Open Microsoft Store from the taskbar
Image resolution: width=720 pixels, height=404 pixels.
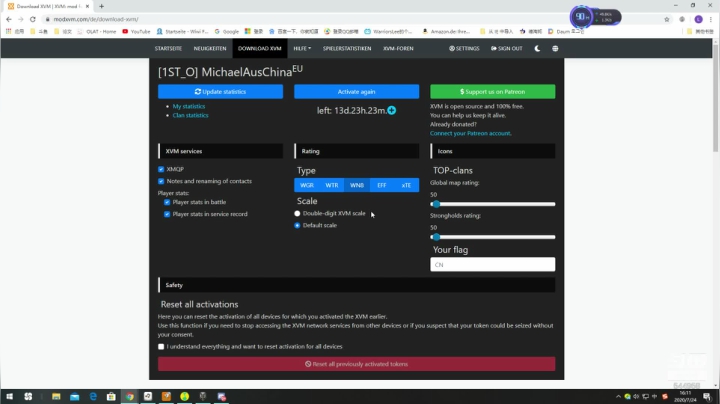click(x=111, y=396)
